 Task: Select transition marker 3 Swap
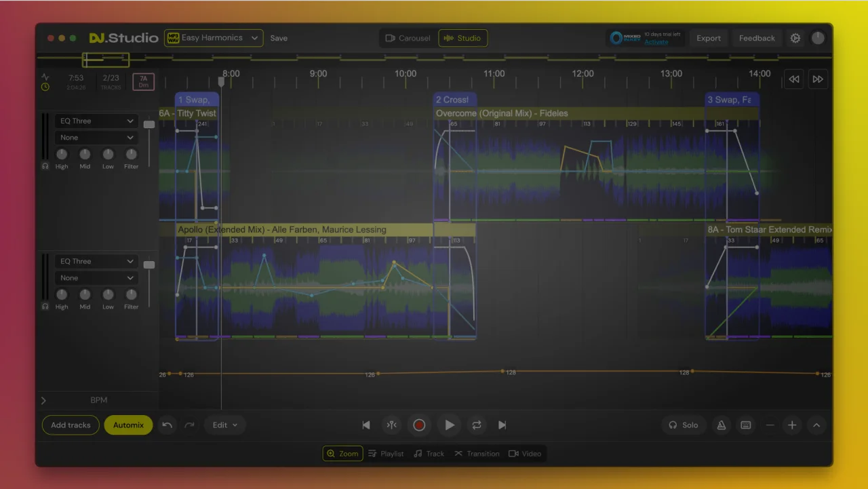pos(732,100)
